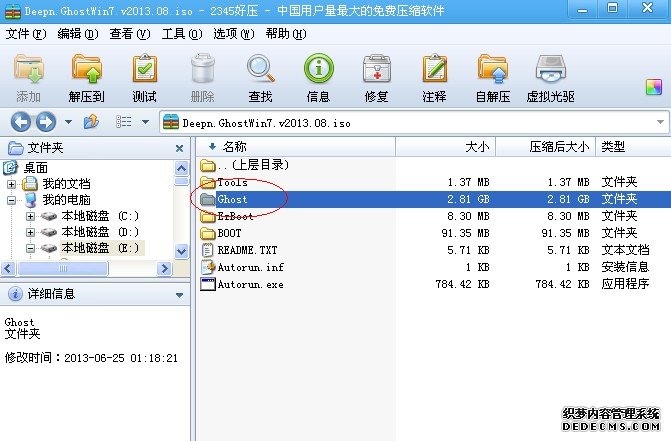Collapse the 我的电脑 tree node
This screenshot has width=671, height=441.
pos(12,200)
